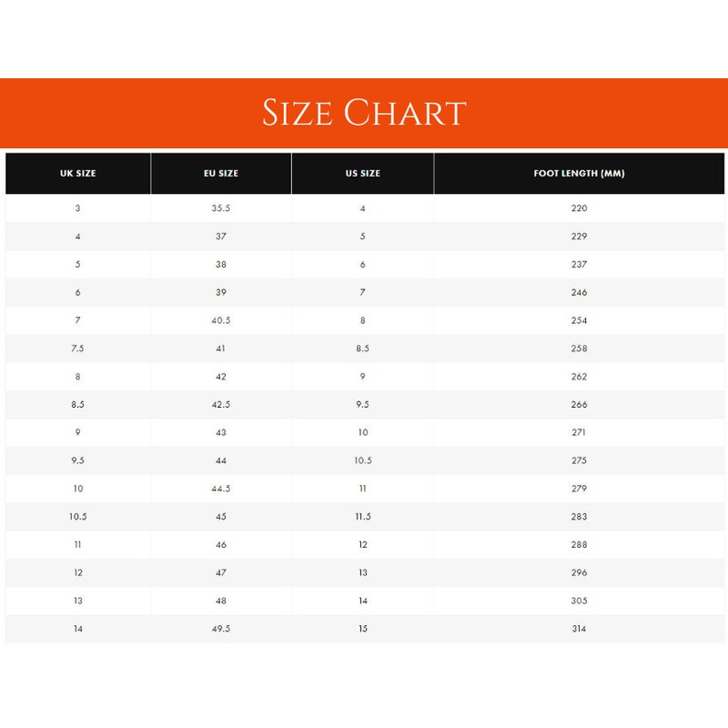This screenshot has width=728, height=728.
Task: Click the Size Chart title banner
Action: [364, 113]
